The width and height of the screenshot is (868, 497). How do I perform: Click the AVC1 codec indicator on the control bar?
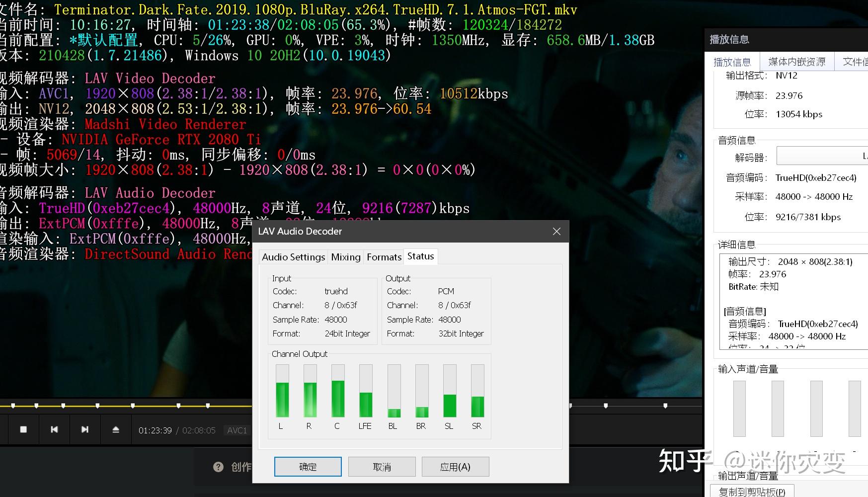[x=237, y=430]
